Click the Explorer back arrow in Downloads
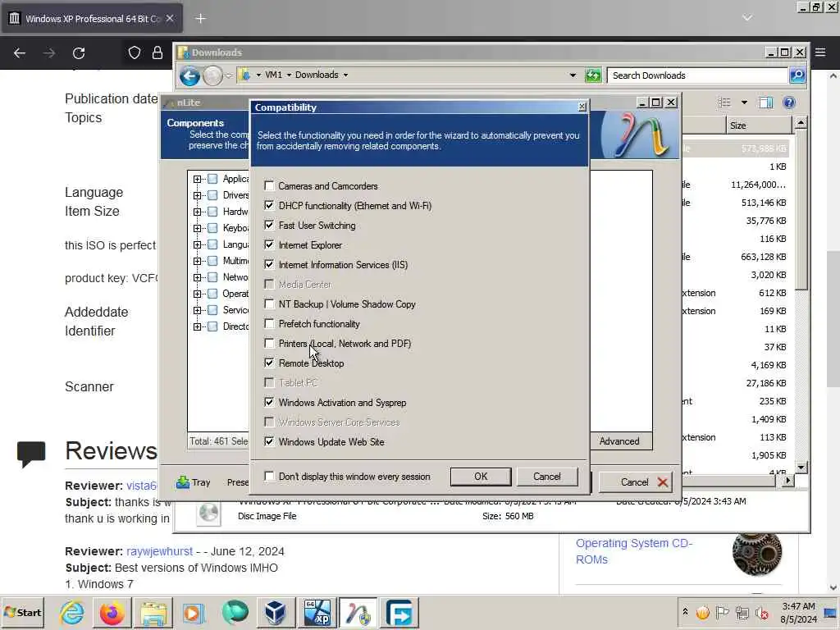The width and height of the screenshot is (840, 630). 189,76
